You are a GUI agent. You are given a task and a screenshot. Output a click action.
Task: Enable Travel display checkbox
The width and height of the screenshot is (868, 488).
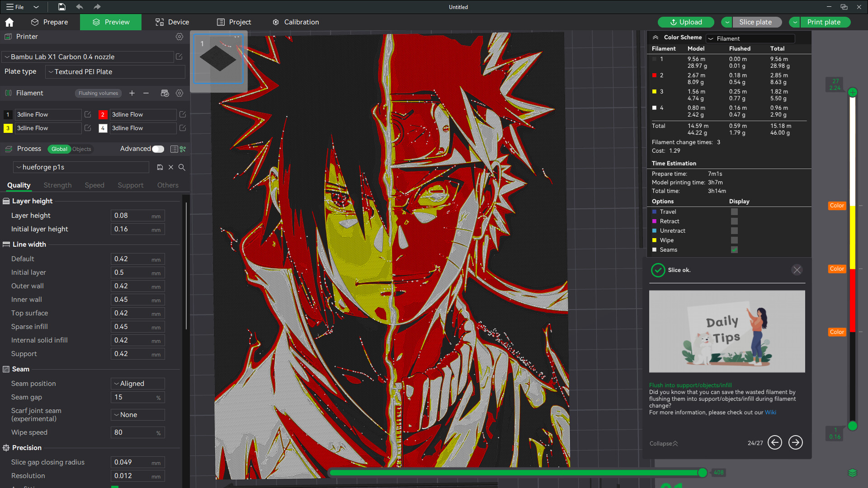[734, 212]
